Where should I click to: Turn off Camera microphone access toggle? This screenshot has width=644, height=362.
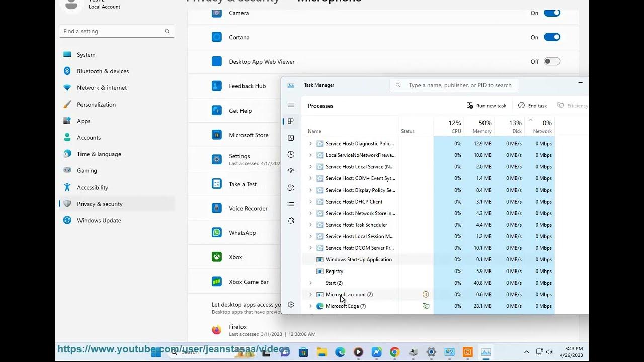coord(552,13)
